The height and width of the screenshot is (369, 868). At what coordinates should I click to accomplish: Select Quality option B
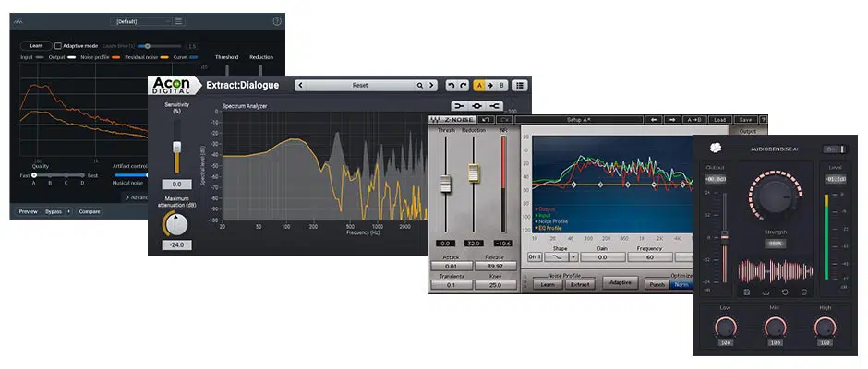click(50, 175)
